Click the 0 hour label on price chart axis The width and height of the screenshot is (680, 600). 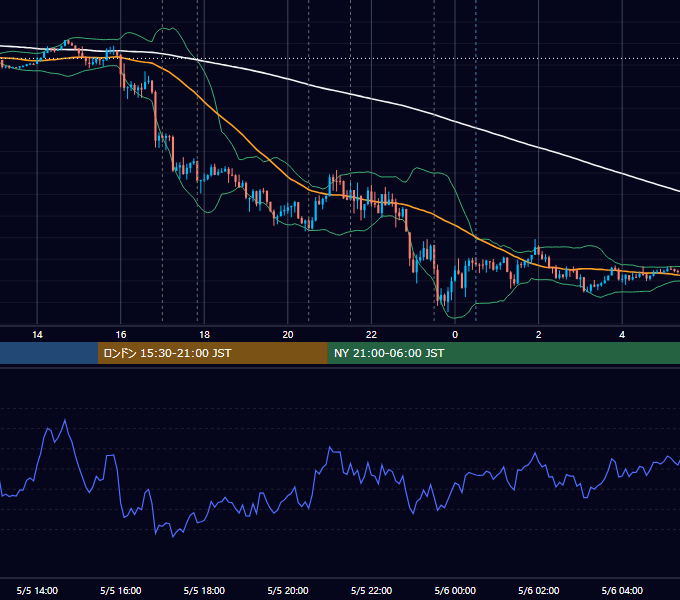coord(455,335)
